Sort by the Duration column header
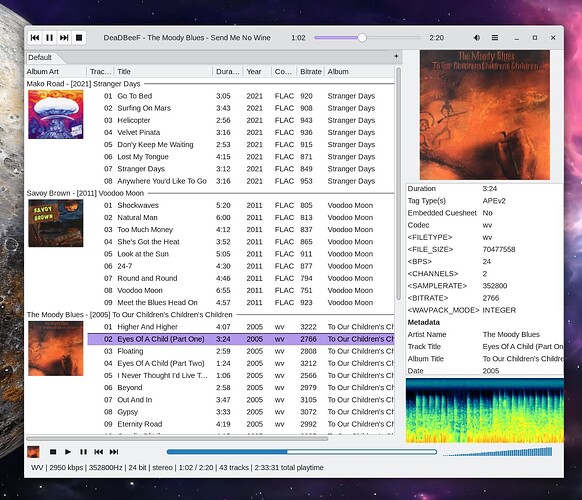Viewport: 582px width, 500px height. click(228, 71)
